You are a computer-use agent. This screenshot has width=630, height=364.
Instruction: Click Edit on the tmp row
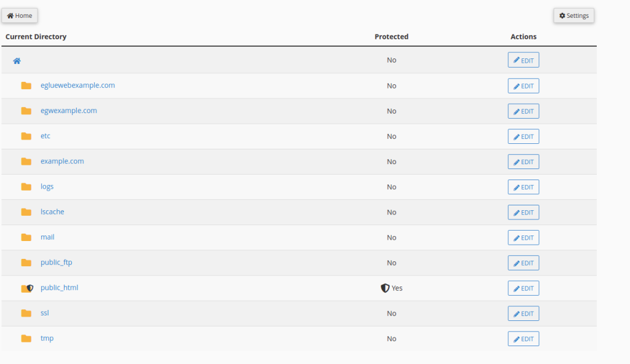click(524, 339)
